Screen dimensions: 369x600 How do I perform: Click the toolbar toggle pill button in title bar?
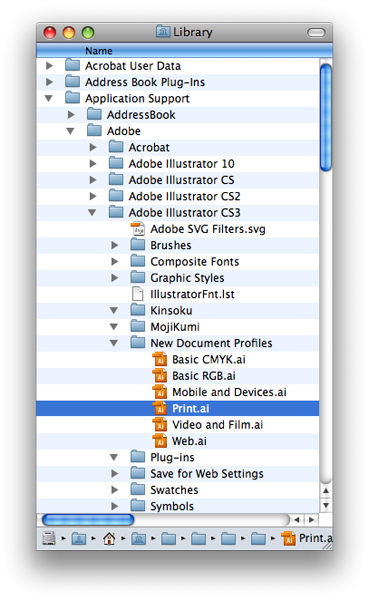coord(316,33)
